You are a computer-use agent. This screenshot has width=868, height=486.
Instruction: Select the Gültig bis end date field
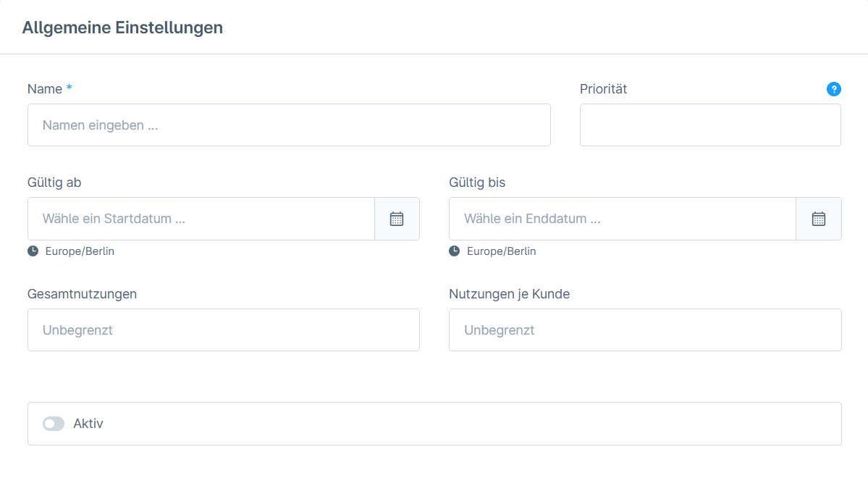tap(623, 219)
